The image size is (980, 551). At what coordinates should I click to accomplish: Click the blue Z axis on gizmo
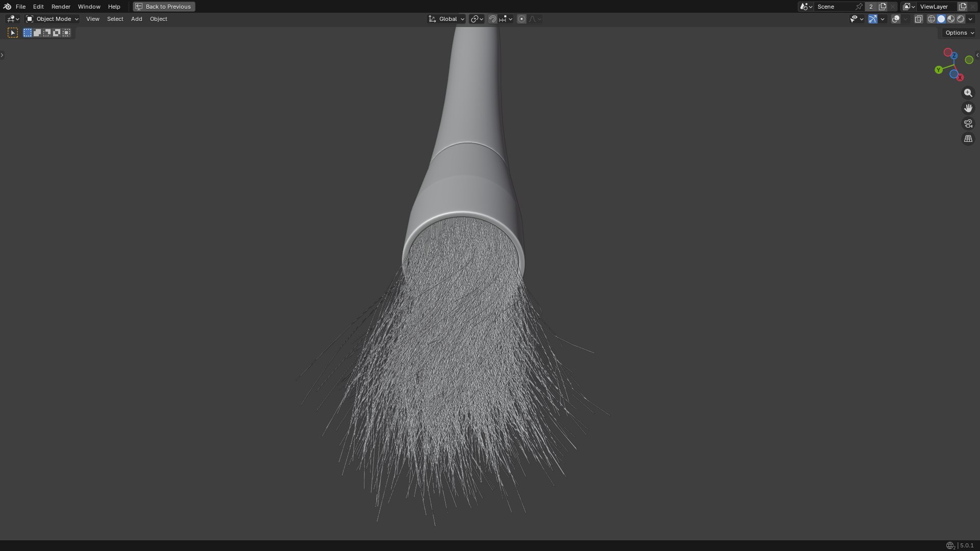[954, 56]
